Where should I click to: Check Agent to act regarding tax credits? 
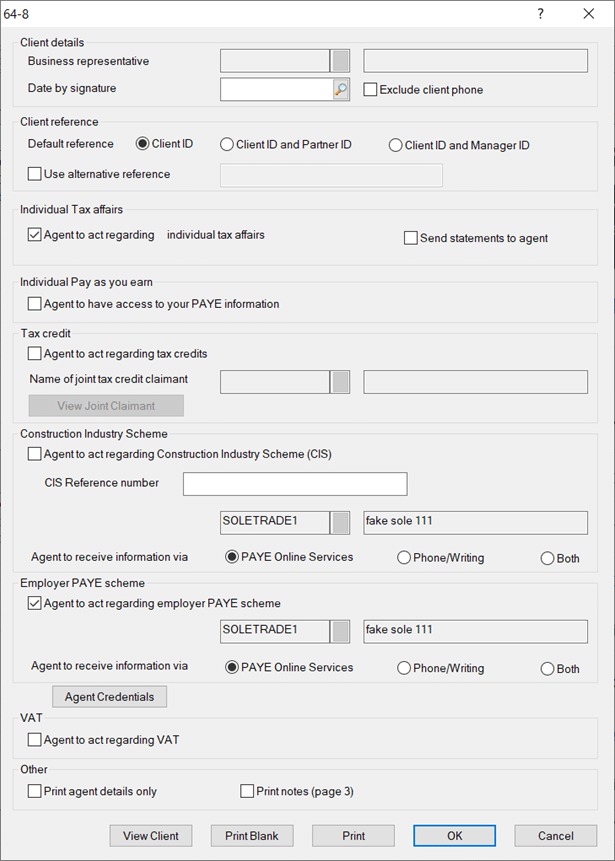(x=35, y=353)
